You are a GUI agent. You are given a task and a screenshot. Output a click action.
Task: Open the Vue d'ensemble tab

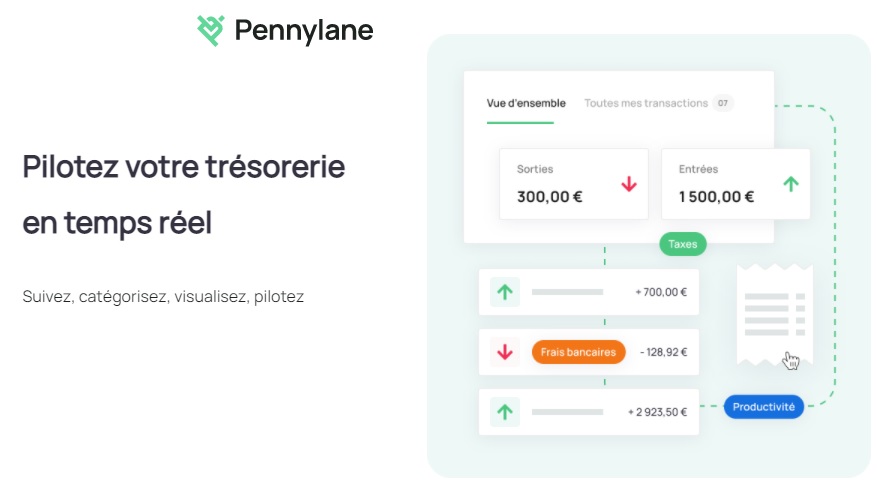[x=526, y=103]
